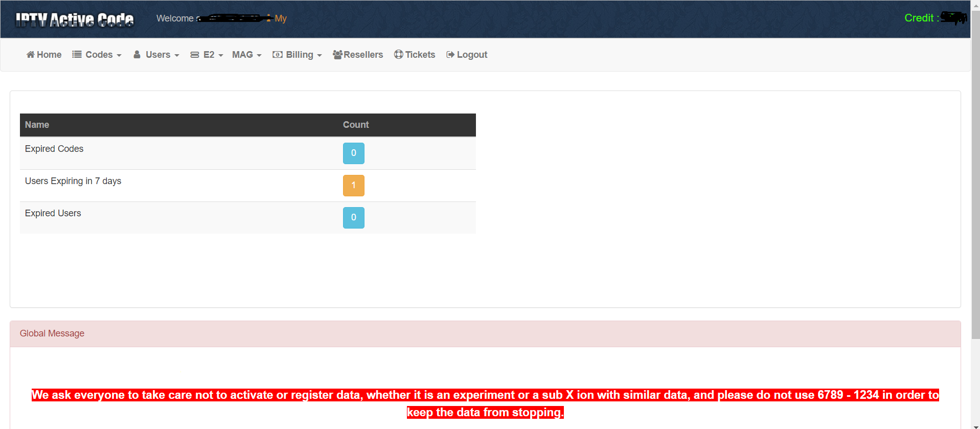980x429 pixels.
Task: Click the Tickets lifebuoy icon
Action: coord(399,55)
